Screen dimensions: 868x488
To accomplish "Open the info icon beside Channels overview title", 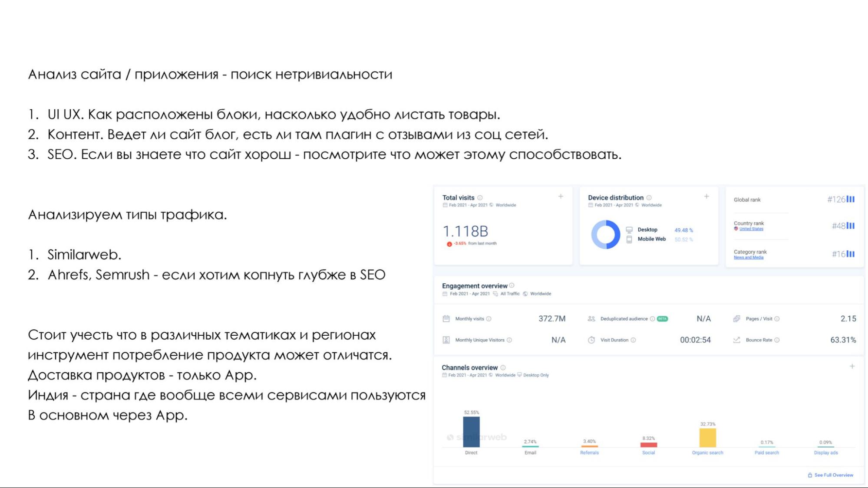I will pyautogui.click(x=503, y=368).
